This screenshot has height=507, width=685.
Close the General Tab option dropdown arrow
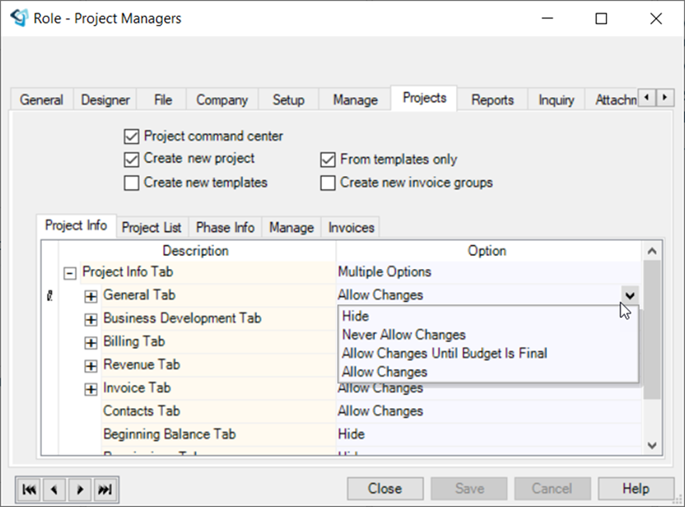point(629,295)
